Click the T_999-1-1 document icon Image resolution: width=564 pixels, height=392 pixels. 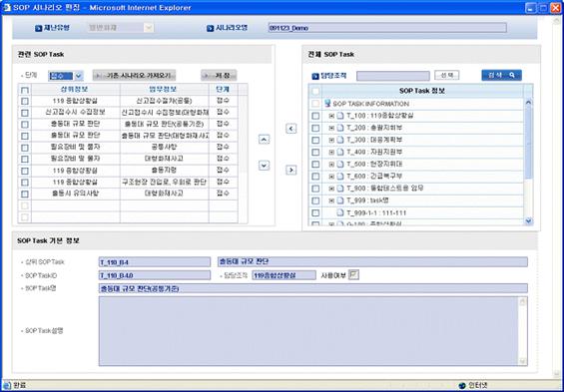click(x=340, y=212)
